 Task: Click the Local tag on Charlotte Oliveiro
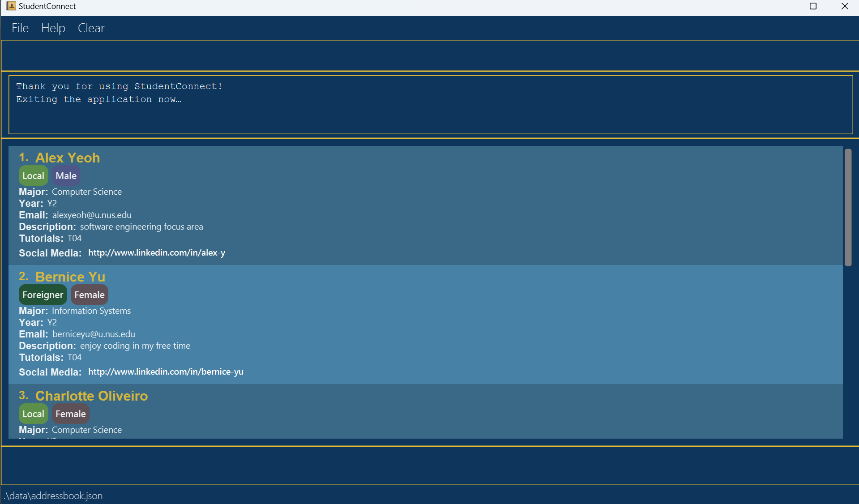[33, 414]
